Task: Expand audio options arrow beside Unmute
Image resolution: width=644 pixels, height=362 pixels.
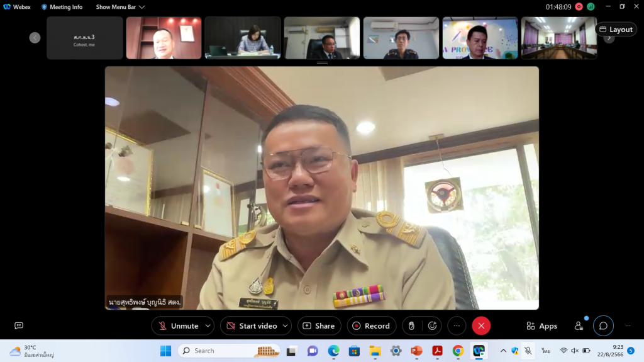Action: [208, 325]
